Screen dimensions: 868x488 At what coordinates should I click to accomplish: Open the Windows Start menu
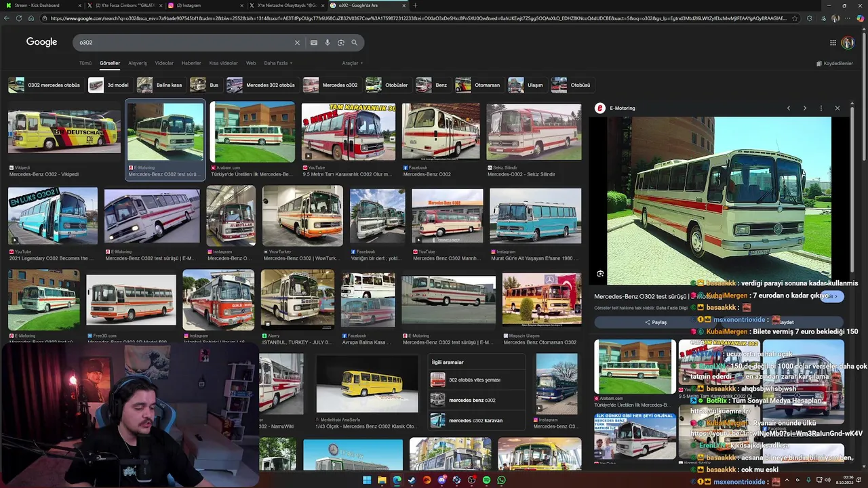pos(367,480)
